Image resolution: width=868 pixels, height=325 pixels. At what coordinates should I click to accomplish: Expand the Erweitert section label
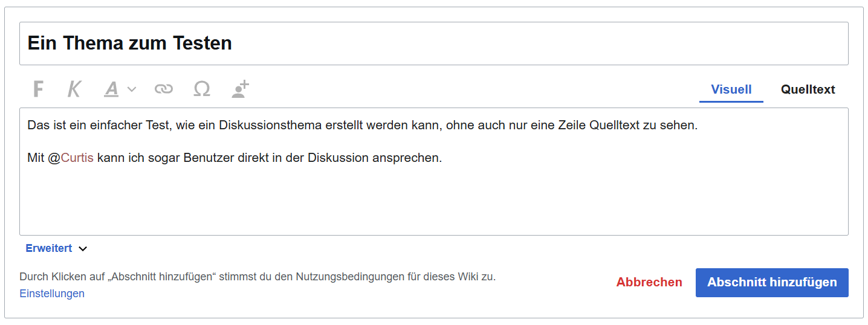[49, 248]
